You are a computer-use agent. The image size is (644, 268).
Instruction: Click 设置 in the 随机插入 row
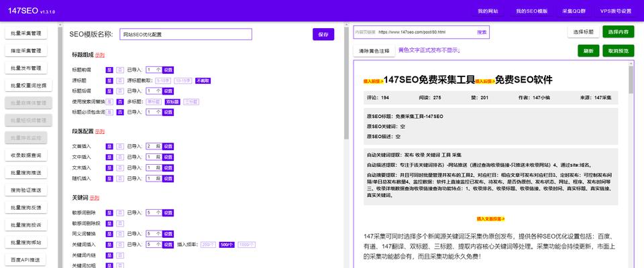(168, 178)
